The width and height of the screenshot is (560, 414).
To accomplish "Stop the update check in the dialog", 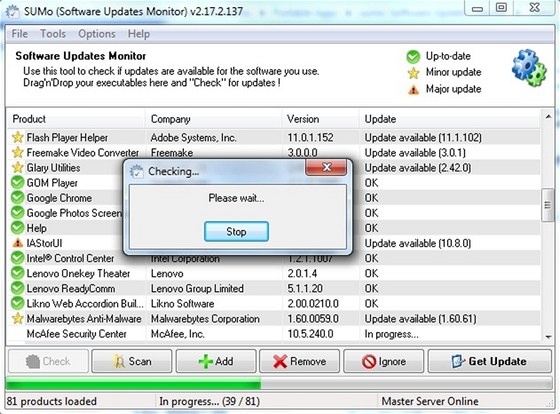I will pos(236,231).
